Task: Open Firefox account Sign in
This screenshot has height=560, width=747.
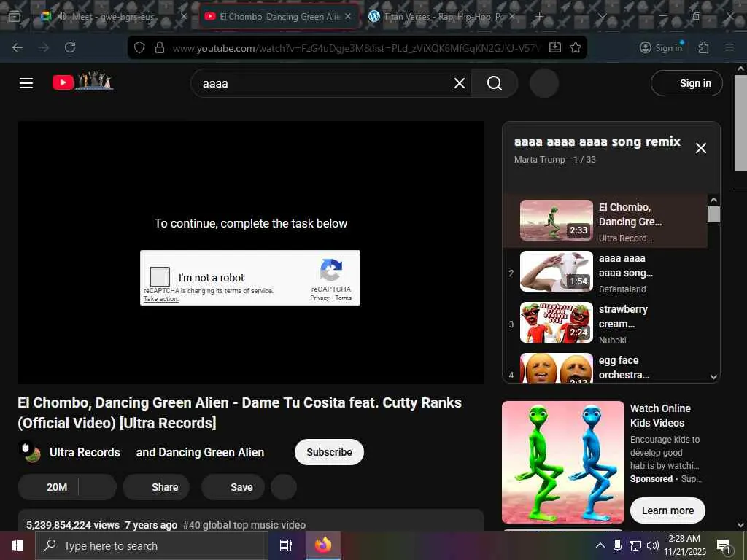Action: tap(661, 47)
